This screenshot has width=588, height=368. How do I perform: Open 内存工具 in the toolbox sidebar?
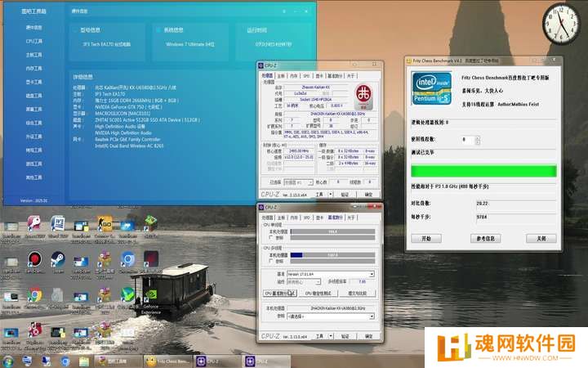pyautogui.click(x=33, y=69)
